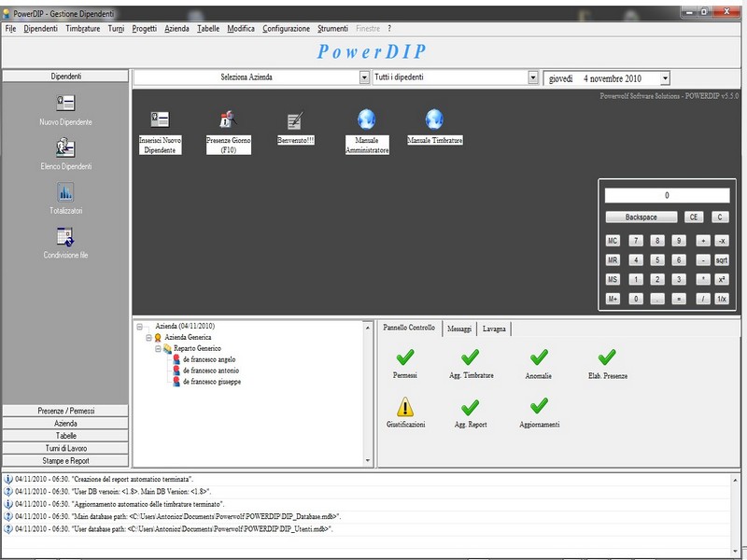The height and width of the screenshot is (560, 747).
Task: Click Aggiornamenti check icon
Action: (x=539, y=406)
